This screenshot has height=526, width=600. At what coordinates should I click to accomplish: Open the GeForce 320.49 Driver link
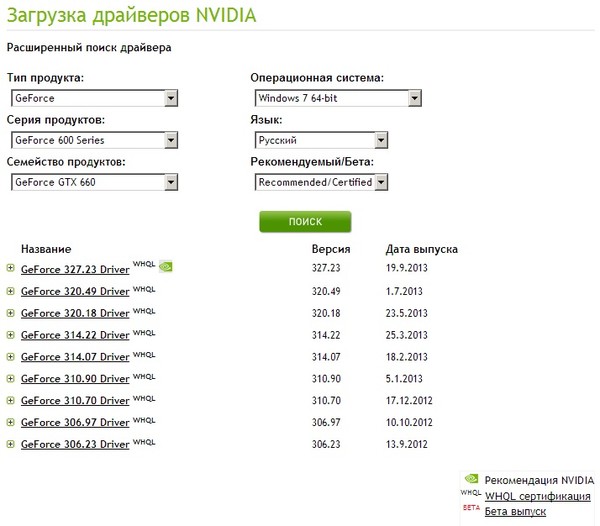75,291
